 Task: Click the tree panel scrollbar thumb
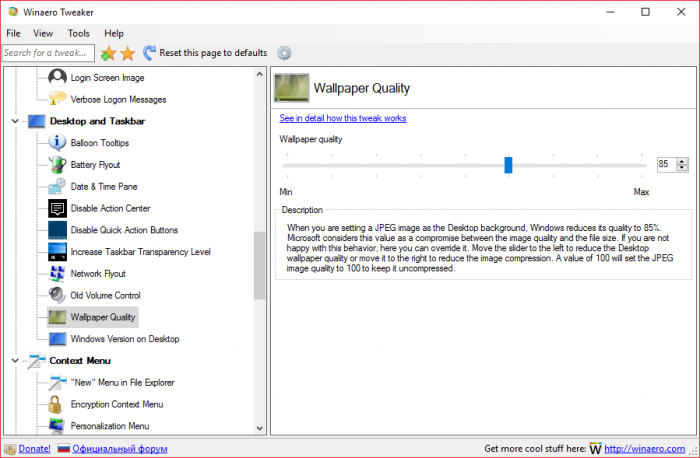[x=260, y=265]
